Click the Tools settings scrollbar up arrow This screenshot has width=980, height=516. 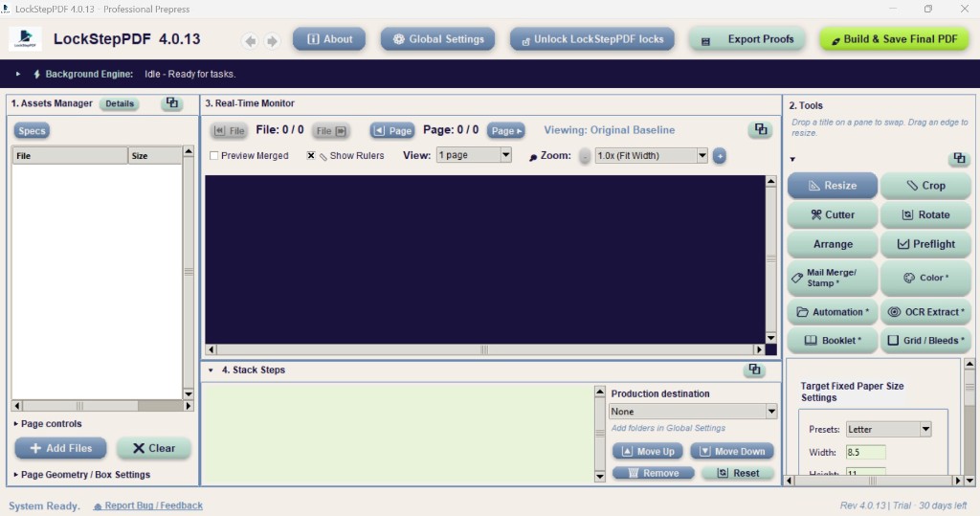[969, 364]
